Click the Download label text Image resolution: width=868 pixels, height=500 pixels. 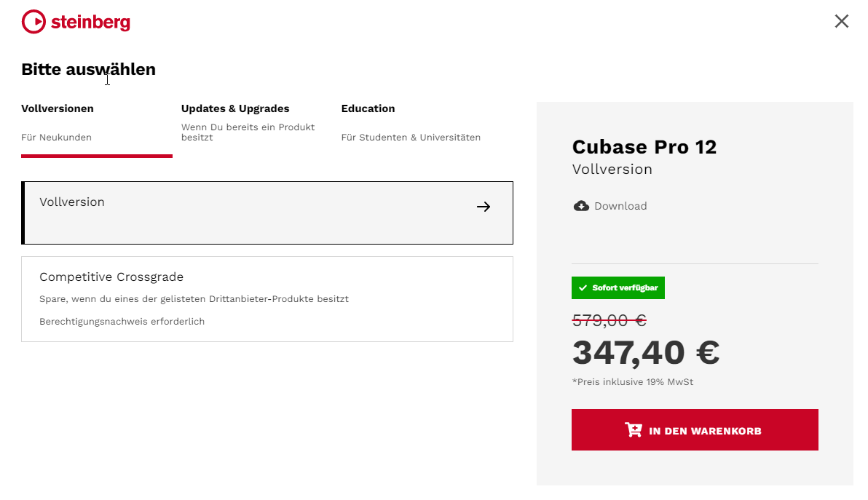click(620, 206)
